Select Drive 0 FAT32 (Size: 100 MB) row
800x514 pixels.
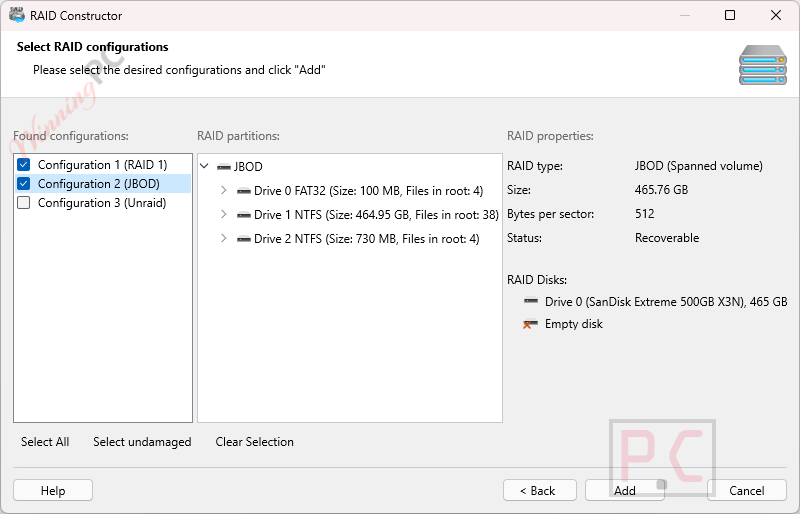point(368,191)
